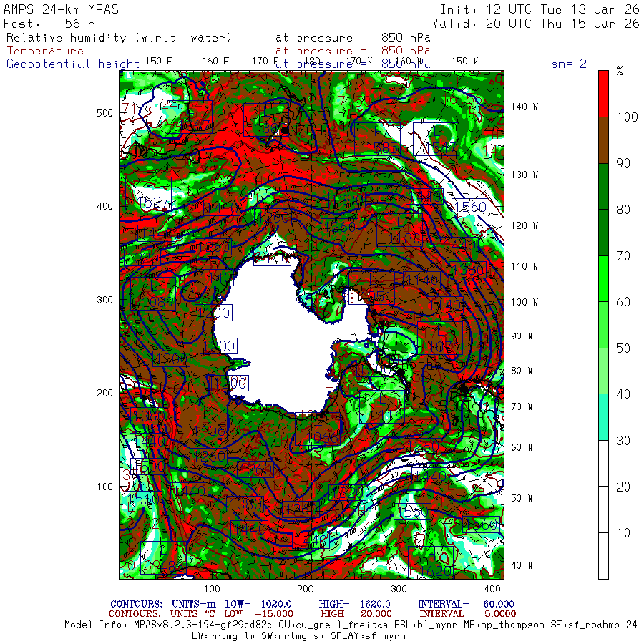The height and width of the screenshot is (644, 644).
Task: Click the percent sign above the color bar
Action: [620, 70]
